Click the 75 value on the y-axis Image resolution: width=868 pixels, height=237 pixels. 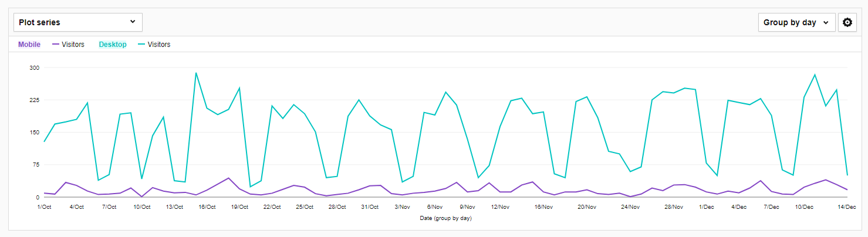click(35, 165)
